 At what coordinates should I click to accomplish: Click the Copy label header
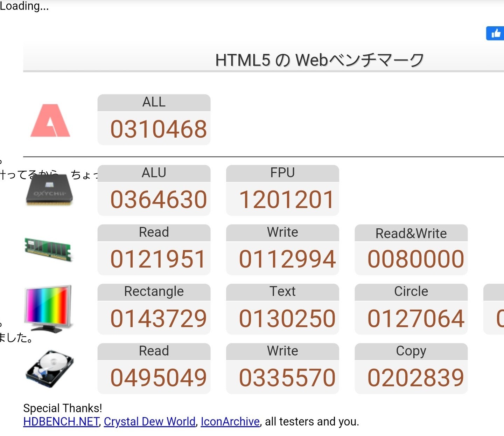(411, 351)
